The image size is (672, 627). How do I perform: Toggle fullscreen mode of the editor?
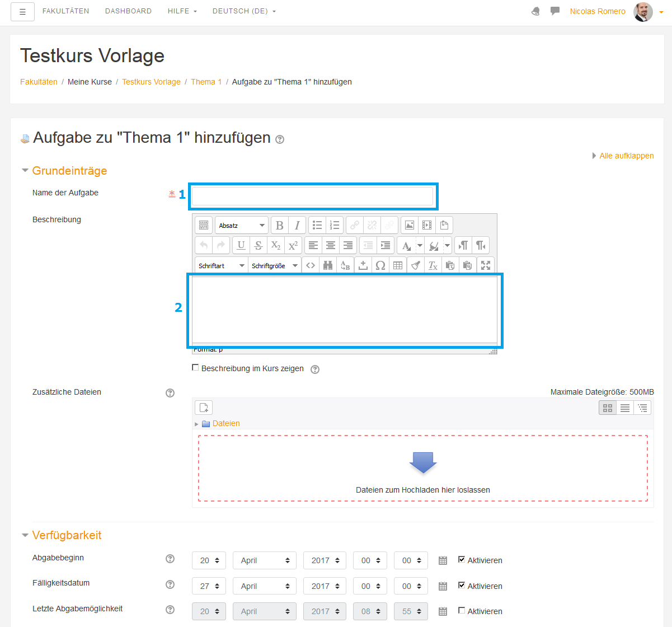(x=486, y=266)
